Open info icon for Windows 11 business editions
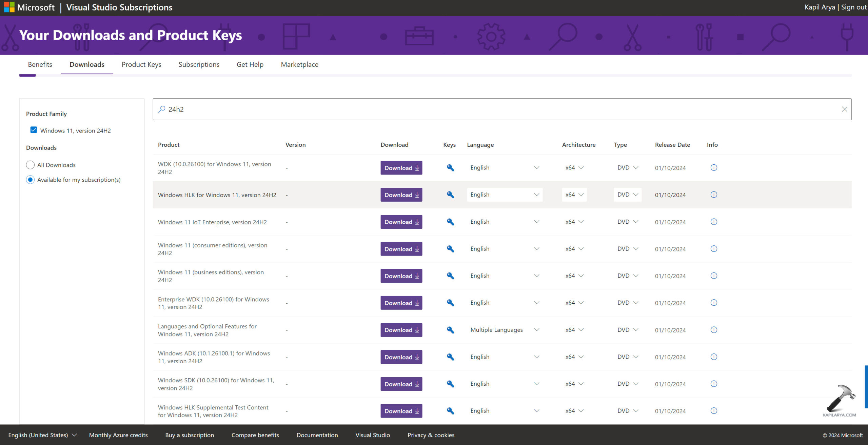 [713, 276]
